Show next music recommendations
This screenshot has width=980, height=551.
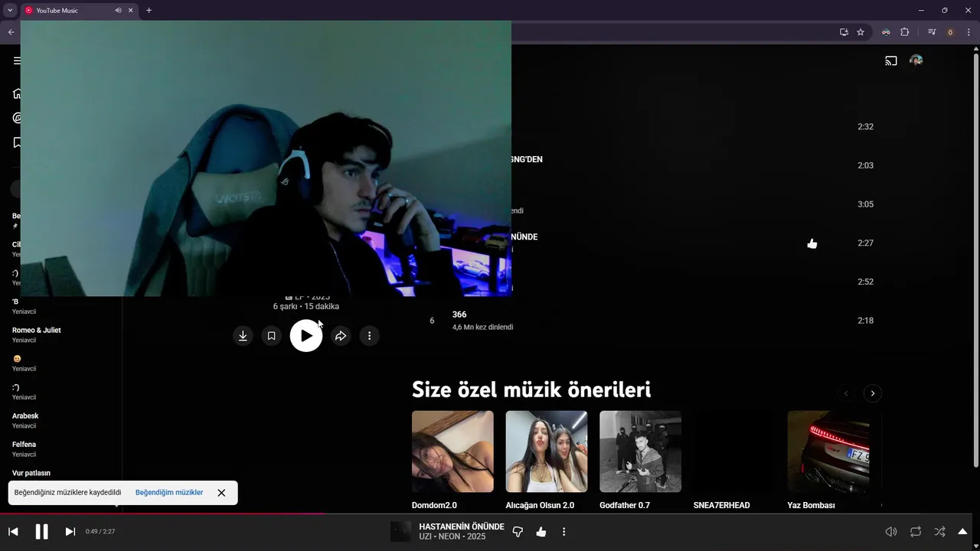point(873,393)
